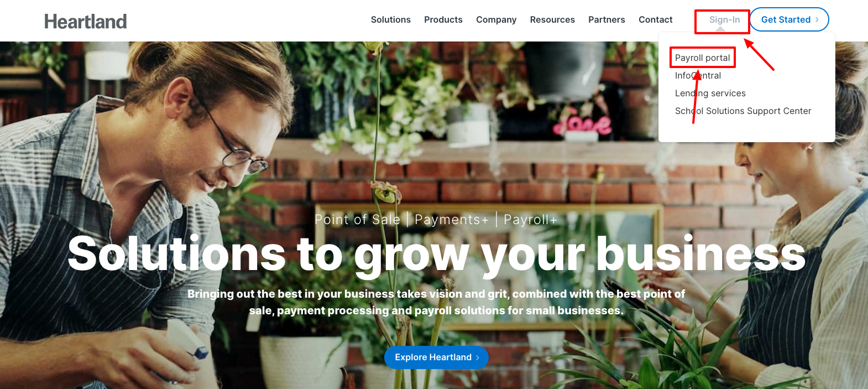Open School Solutions Support Center link
This screenshot has width=868, height=389.
point(743,111)
